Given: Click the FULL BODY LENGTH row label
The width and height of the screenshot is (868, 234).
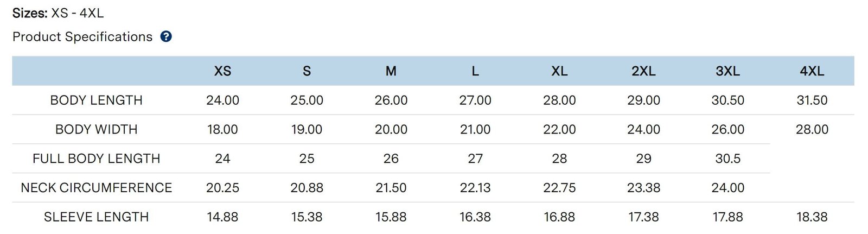Looking at the screenshot, I should (x=96, y=159).
